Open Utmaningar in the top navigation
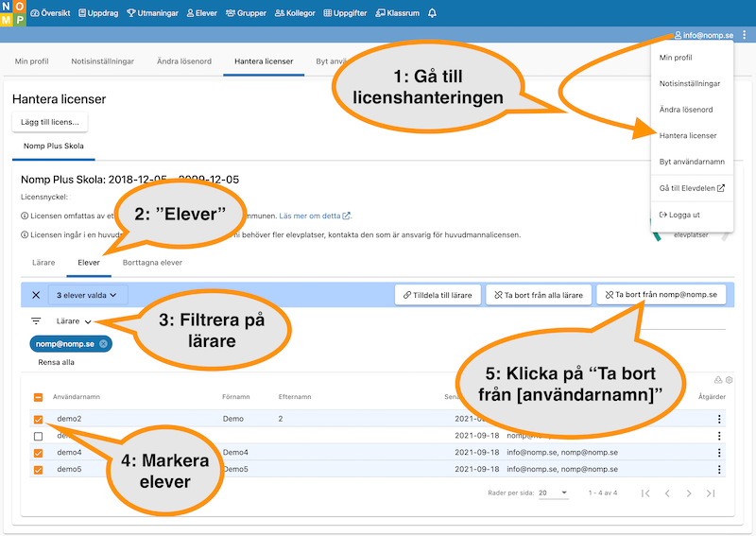This screenshot has width=756, height=536. (152, 13)
